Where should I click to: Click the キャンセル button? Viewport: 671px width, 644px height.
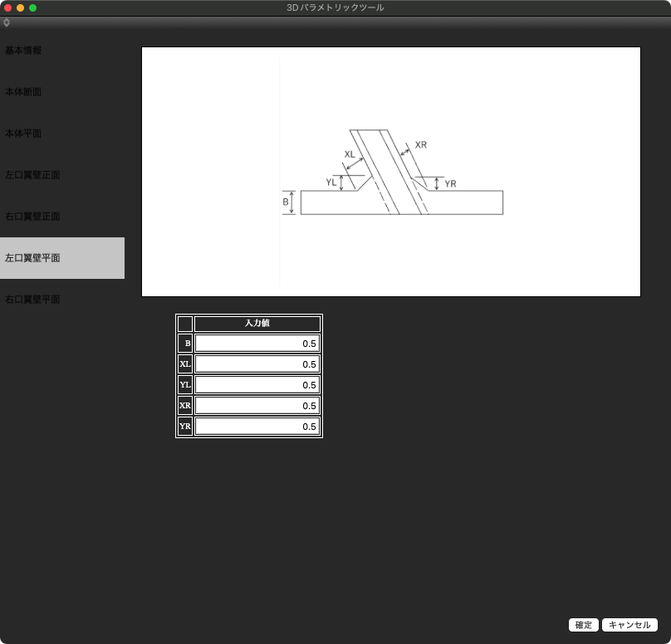[629, 625]
